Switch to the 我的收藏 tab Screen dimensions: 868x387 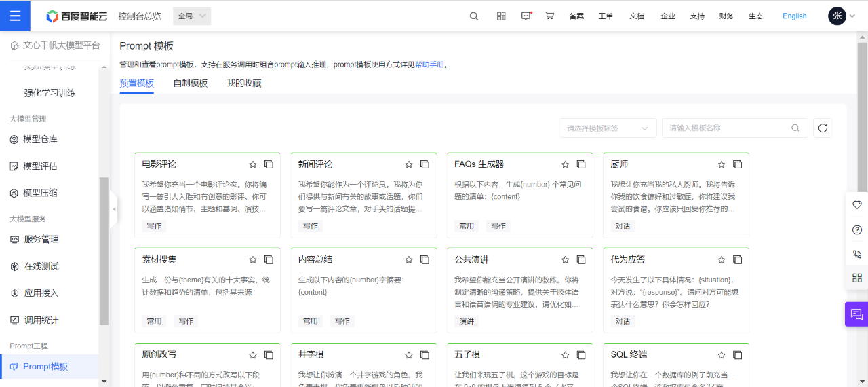point(244,83)
